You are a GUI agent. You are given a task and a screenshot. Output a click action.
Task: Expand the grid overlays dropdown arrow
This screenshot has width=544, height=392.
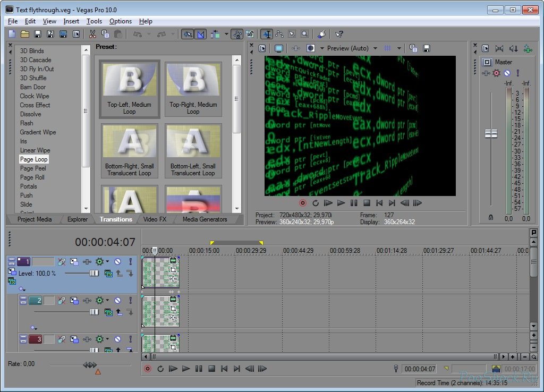click(x=399, y=48)
